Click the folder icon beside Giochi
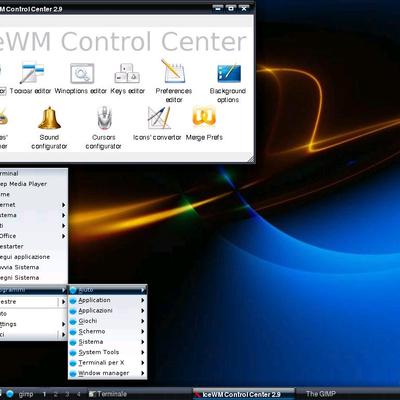 [x=73, y=322]
